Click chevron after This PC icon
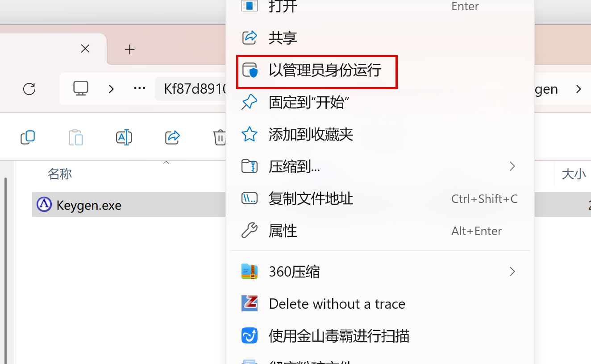Screen dimensions: 591x364 pyautogui.click(x=111, y=89)
